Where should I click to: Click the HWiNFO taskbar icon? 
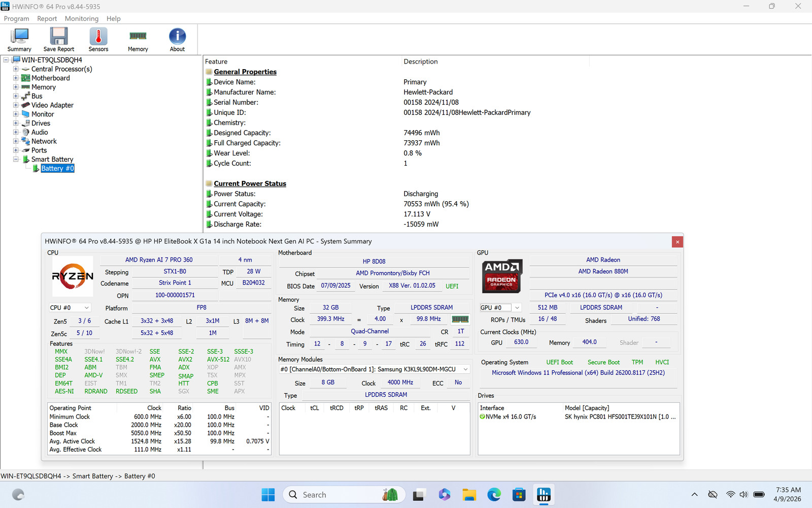[544, 495]
